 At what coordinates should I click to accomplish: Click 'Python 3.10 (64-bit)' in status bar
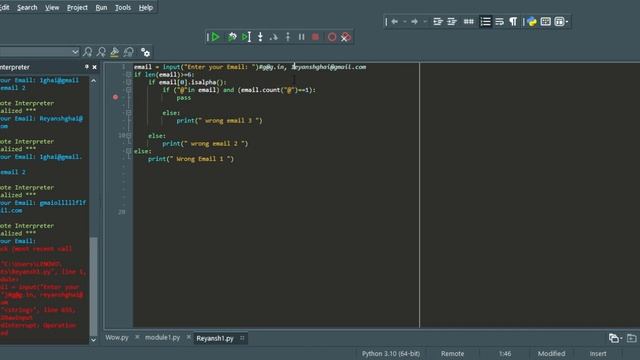391,353
